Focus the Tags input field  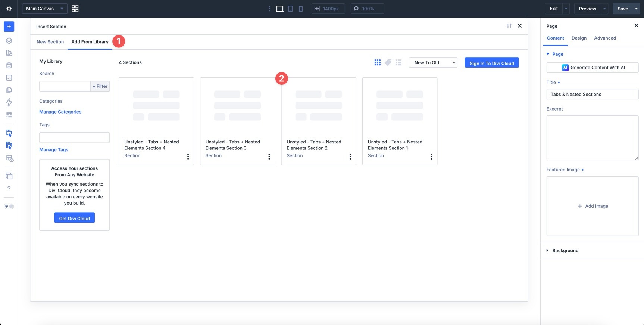74,137
